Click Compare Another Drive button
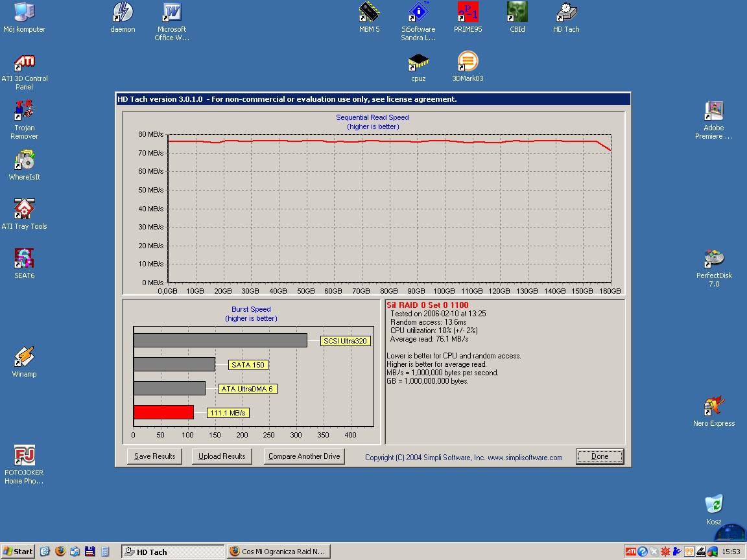Screen dimensions: 747x560 304,456
